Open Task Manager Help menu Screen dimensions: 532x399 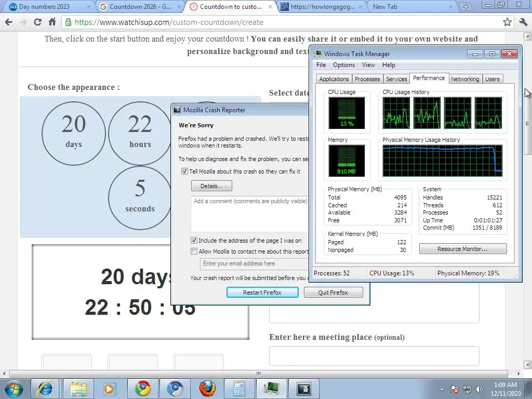(389, 65)
